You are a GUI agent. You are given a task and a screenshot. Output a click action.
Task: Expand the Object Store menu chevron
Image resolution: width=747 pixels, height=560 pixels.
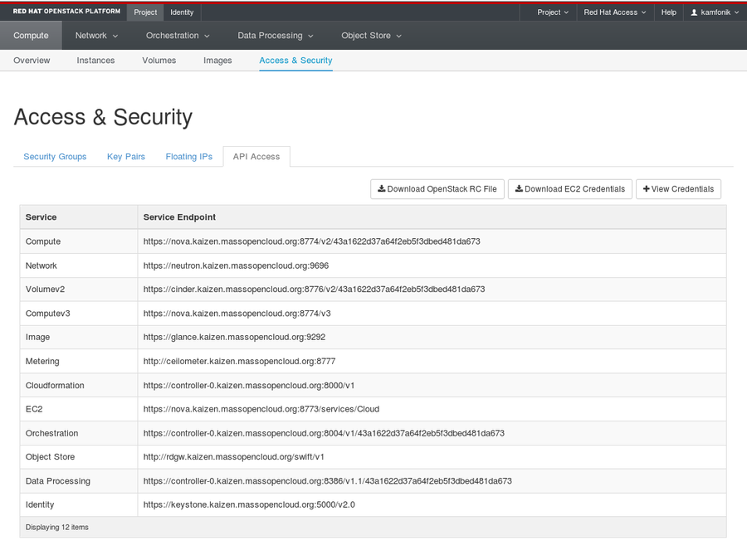click(x=398, y=37)
